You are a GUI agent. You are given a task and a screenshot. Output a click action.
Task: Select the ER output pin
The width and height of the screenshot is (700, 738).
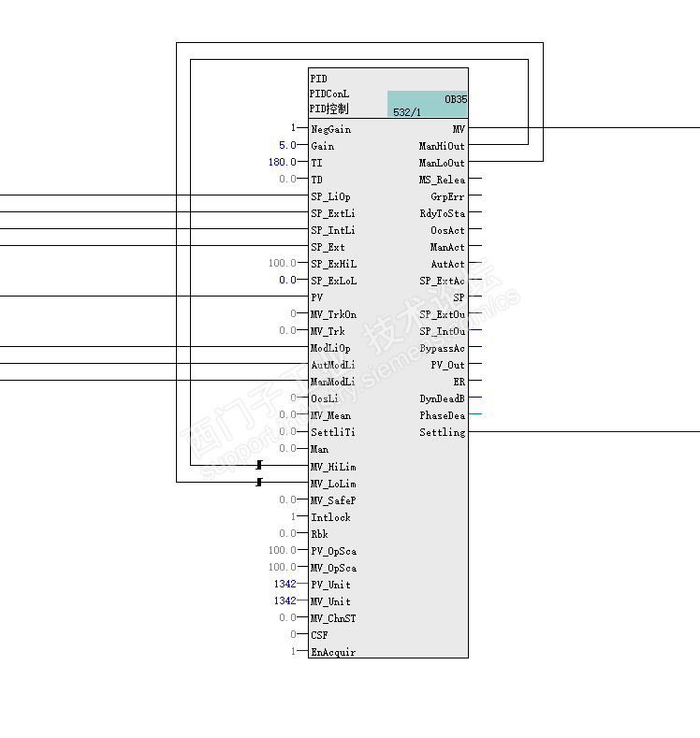point(459,382)
